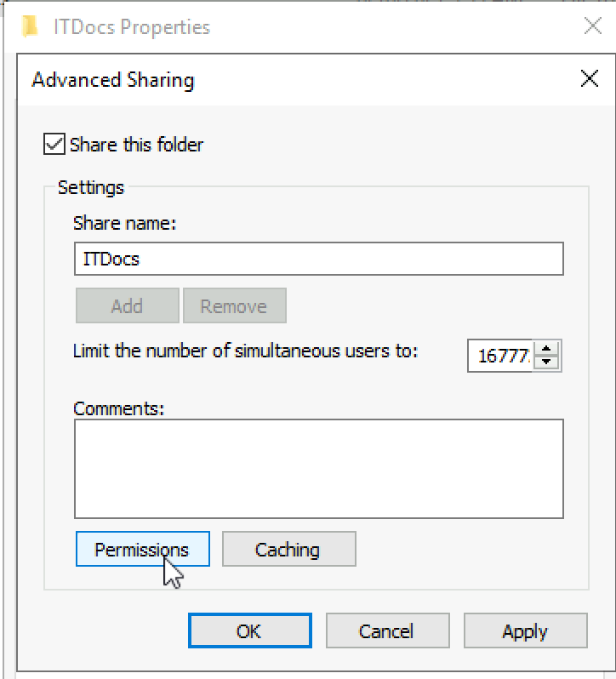616x679 pixels.
Task: Click the Limit the number of simultaneous users label
Action: [x=245, y=351]
